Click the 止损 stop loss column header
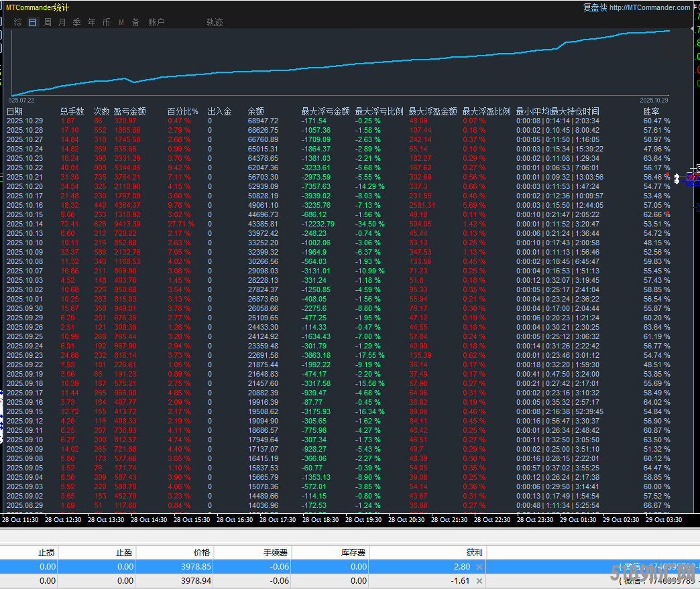 coord(46,553)
